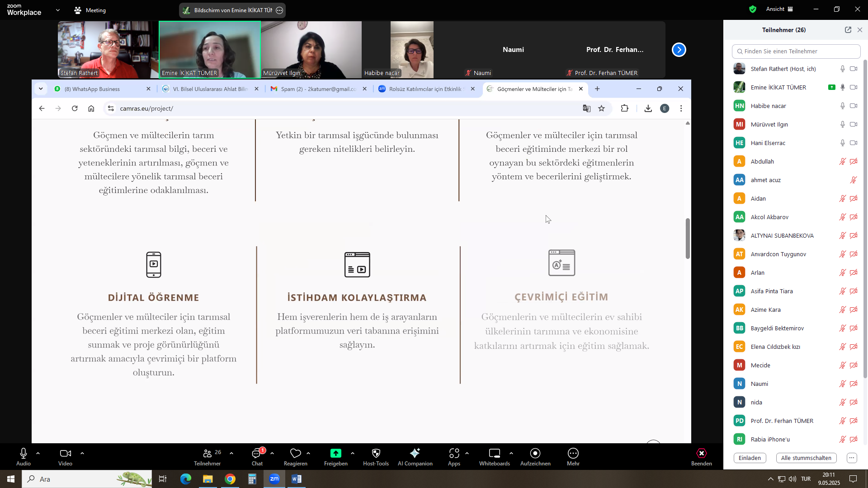Open the Apps icon in toolbar
The height and width of the screenshot is (488, 868).
[x=454, y=453]
